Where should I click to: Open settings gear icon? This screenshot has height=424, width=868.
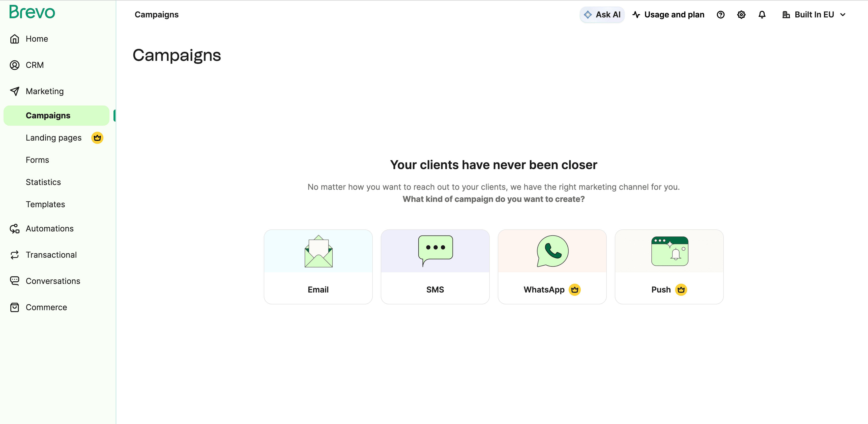pos(741,15)
